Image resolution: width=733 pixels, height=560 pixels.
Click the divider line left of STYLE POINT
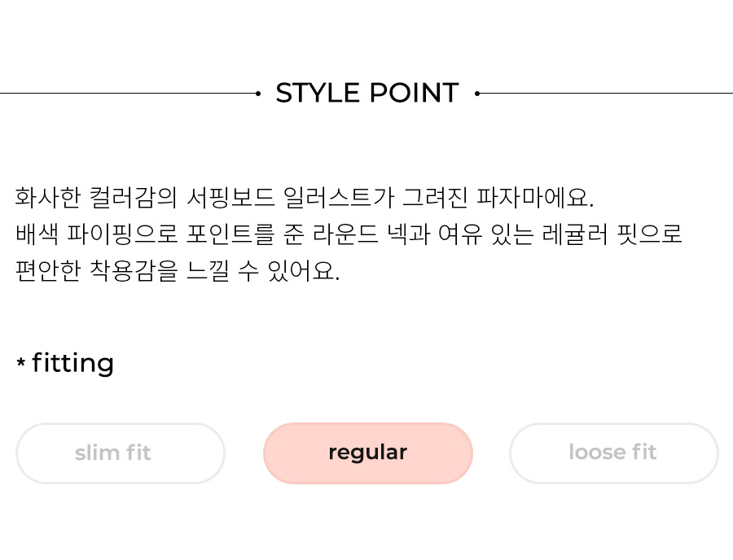(128, 94)
